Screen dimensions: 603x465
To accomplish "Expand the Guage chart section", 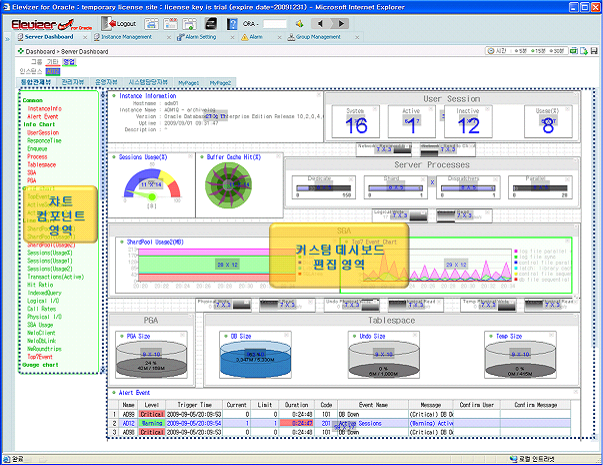I will (40, 365).
